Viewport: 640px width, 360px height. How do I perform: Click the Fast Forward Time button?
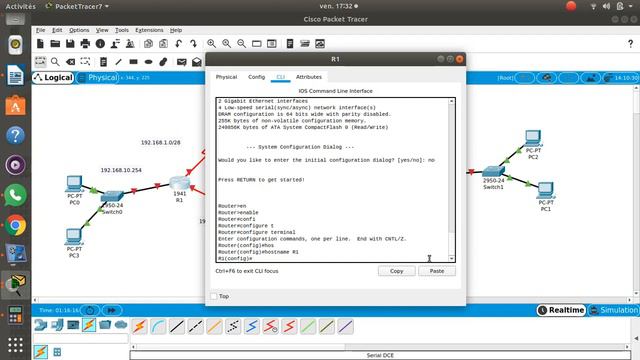111,310
